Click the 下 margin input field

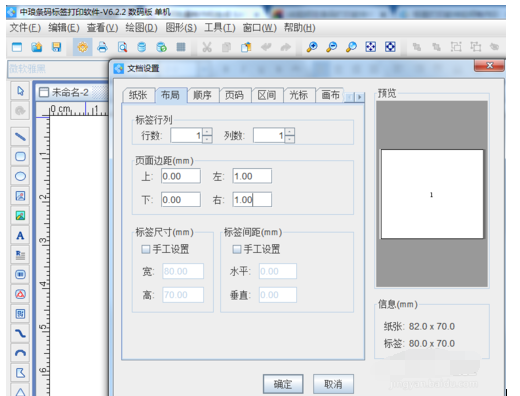pyautogui.click(x=181, y=200)
